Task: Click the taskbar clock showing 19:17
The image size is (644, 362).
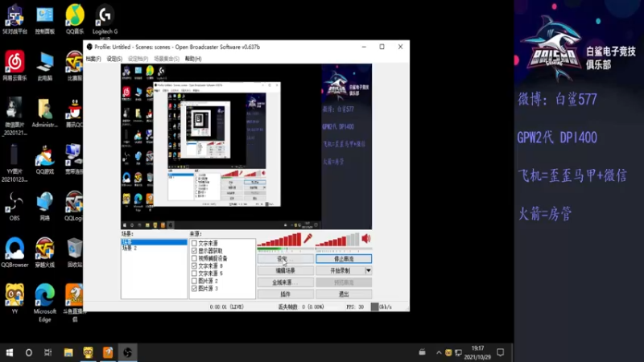Action: click(x=477, y=352)
